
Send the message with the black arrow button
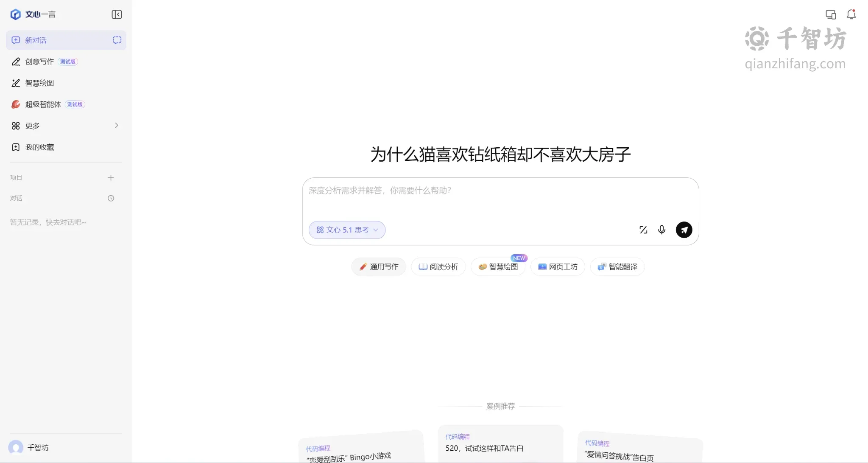tap(684, 230)
